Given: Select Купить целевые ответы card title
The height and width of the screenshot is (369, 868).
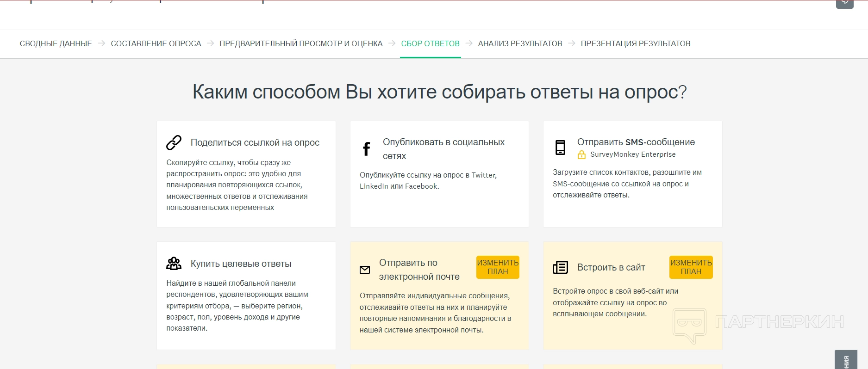Looking at the screenshot, I should tap(241, 264).
